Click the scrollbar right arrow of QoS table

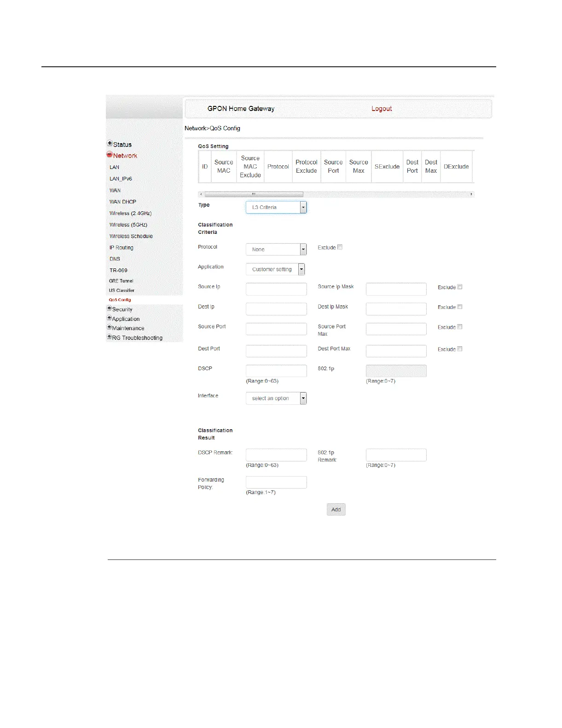pyautogui.click(x=471, y=194)
